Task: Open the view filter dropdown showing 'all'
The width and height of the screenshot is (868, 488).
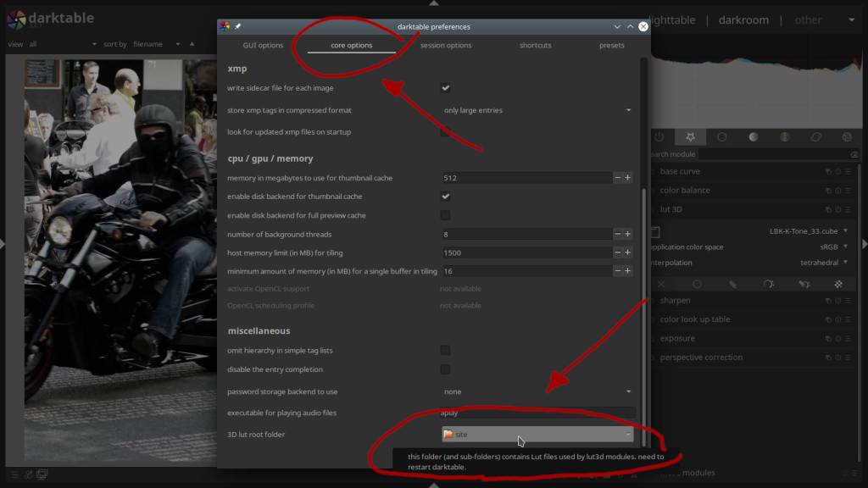Action: [63, 44]
